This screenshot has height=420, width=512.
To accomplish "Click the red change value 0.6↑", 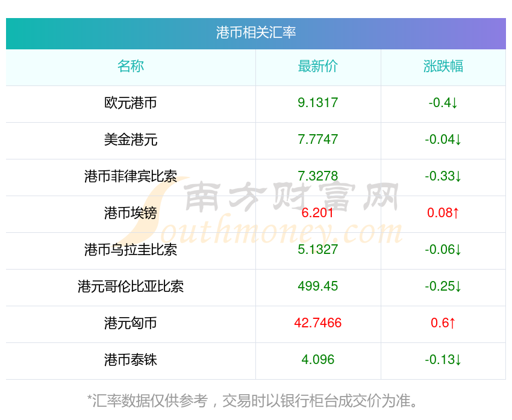I will click(x=443, y=323).
